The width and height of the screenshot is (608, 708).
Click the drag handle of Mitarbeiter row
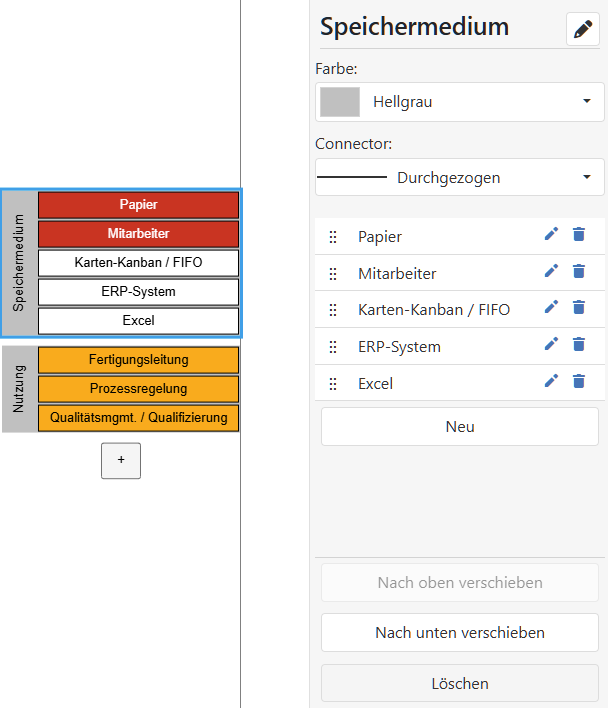[333, 274]
